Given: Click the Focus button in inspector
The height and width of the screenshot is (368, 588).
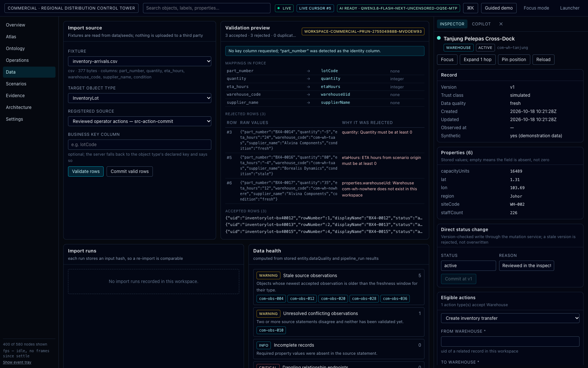Looking at the screenshot, I should pos(447,60).
